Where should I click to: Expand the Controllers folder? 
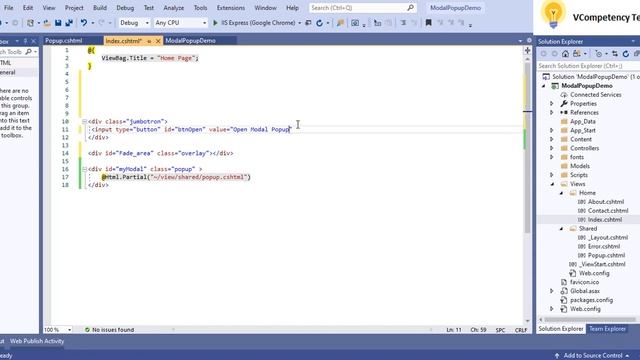pos(551,148)
